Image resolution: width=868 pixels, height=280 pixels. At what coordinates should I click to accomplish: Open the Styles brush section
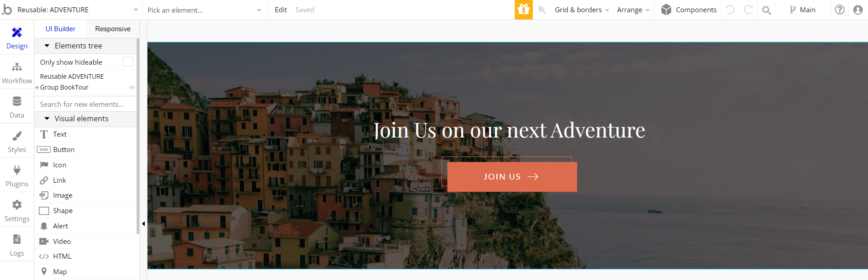click(x=17, y=141)
